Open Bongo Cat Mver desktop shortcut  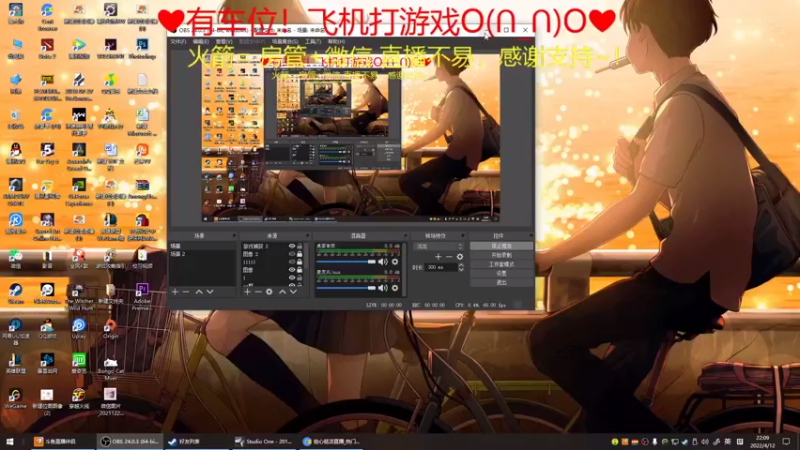(110, 367)
